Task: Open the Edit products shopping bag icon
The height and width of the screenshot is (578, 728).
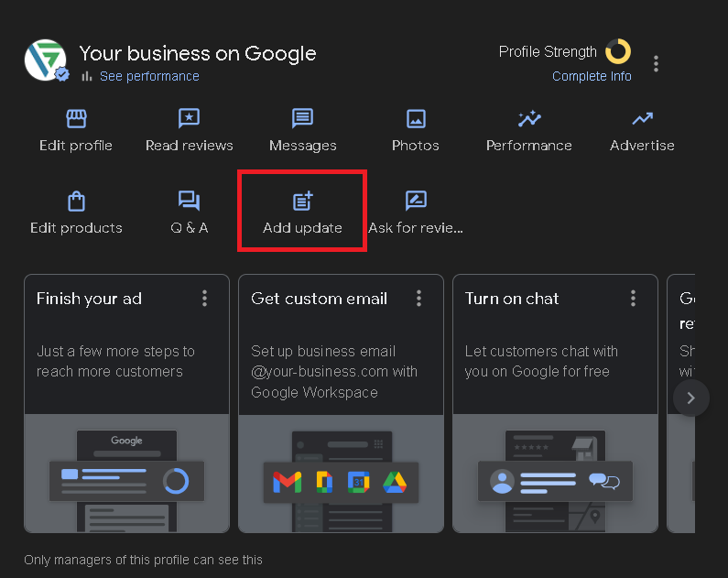Action: click(76, 201)
